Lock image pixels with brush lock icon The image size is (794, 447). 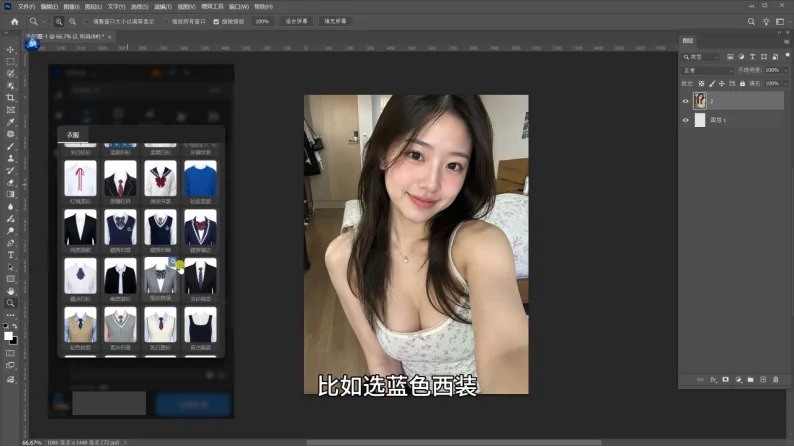(x=711, y=84)
